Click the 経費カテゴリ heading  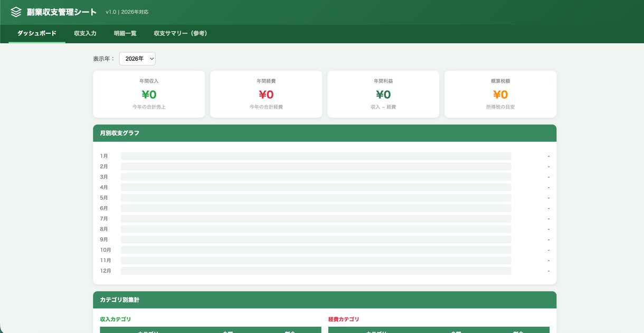[344, 319]
